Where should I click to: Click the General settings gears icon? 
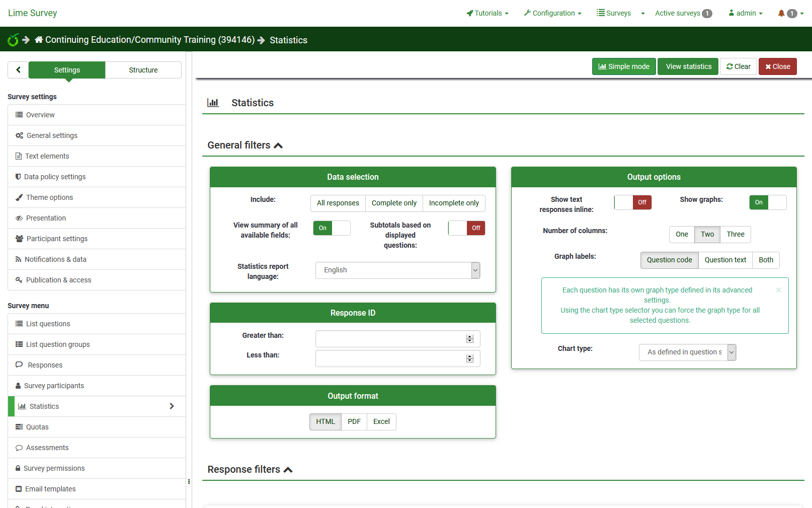click(x=19, y=135)
